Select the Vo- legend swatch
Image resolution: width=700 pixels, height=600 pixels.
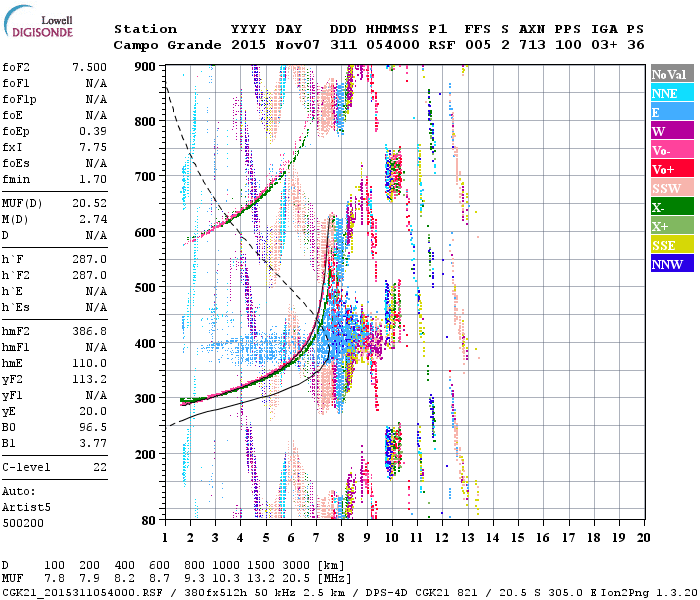coord(672,150)
